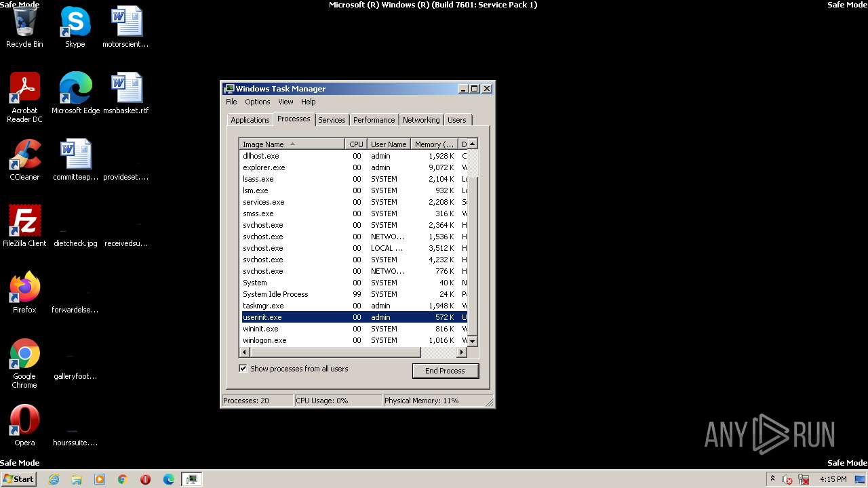Open the FileZilla Client shortcut
Screen dimensions: 868x488
click(24, 226)
